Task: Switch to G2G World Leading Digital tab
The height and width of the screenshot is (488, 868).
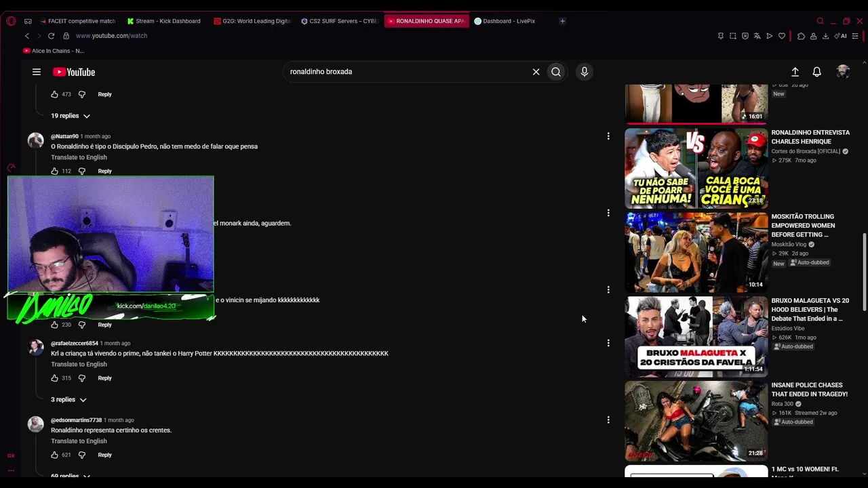Action: [x=252, y=21]
